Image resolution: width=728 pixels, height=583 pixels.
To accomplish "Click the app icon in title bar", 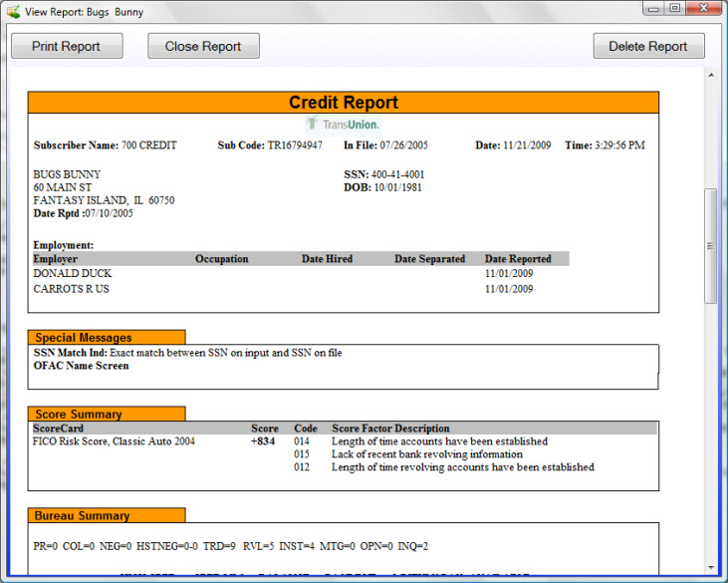I will [x=14, y=11].
